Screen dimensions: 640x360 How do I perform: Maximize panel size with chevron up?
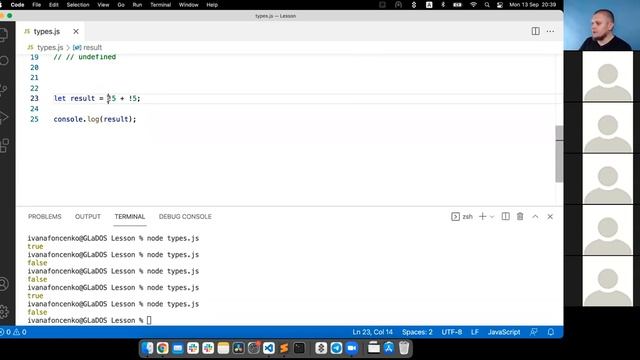coord(535,216)
